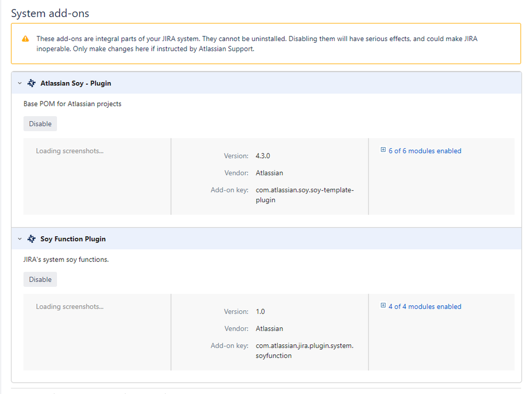
Task: Click the add-on key com.atlassian.soy.soy-template-plugin
Action: (305, 195)
